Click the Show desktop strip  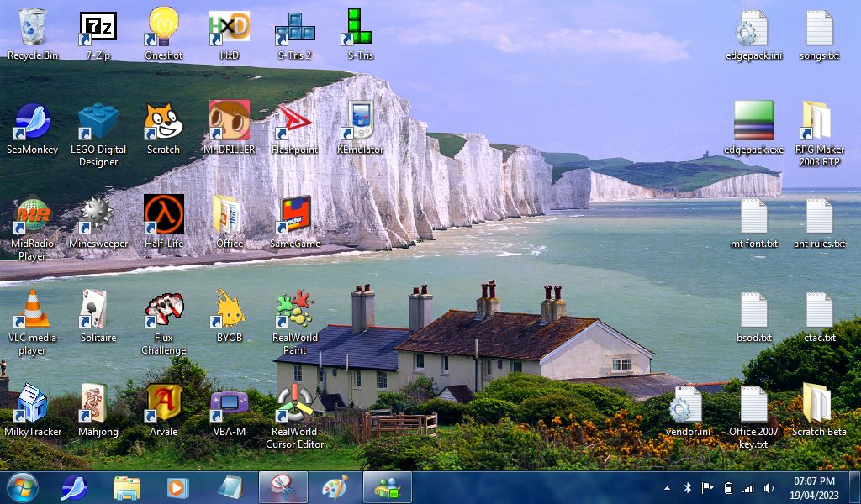tap(855, 487)
